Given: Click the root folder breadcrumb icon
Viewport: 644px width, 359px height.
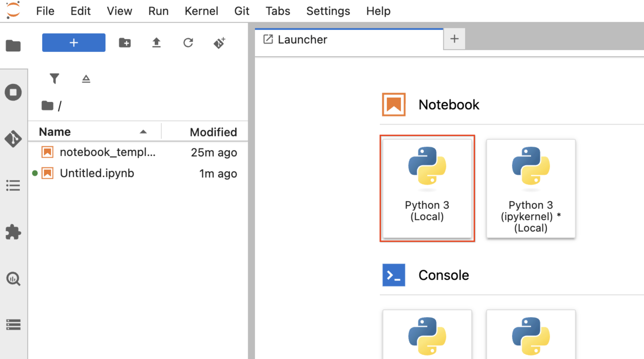Looking at the screenshot, I should click(x=47, y=106).
